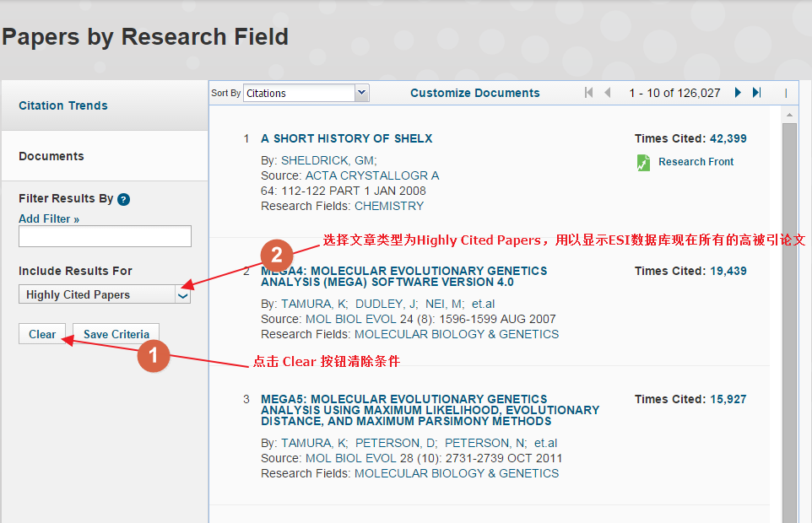The width and height of the screenshot is (812, 523).
Task: Click in the filter text input field
Action: pyautogui.click(x=106, y=236)
